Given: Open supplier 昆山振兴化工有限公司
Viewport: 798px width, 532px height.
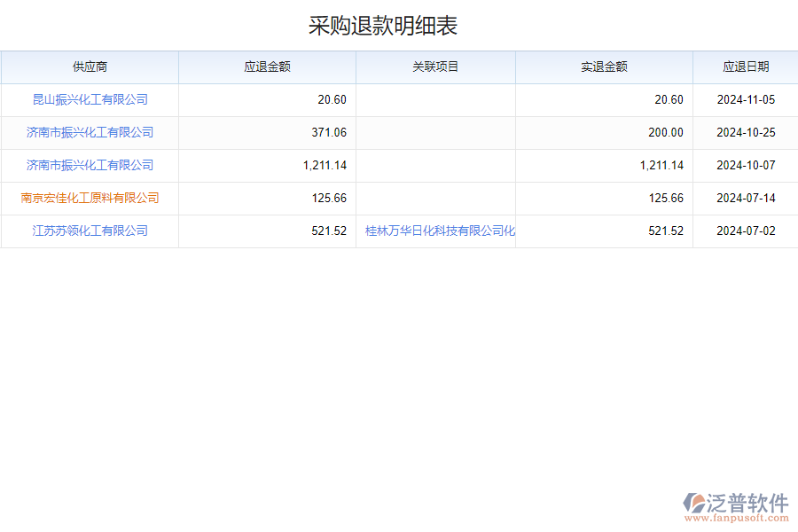Looking at the screenshot, I should pos(90,99).
